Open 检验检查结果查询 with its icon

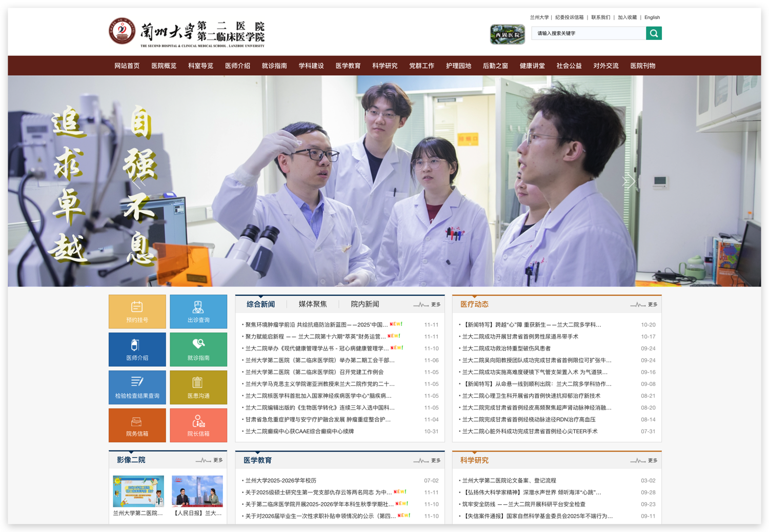click(137, 387)
